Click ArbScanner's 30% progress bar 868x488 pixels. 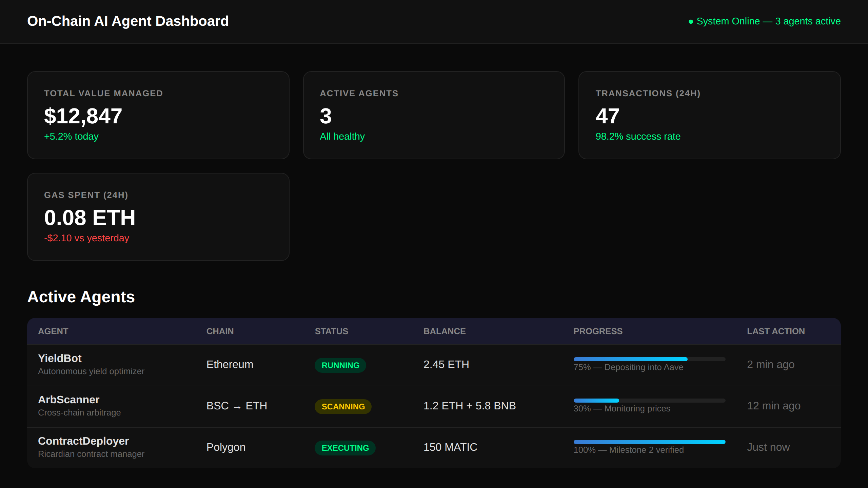coord(649,400)
